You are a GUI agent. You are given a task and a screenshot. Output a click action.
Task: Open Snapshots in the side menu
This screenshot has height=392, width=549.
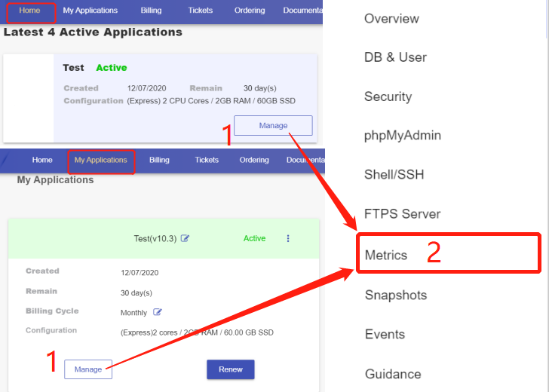[395, 295]
